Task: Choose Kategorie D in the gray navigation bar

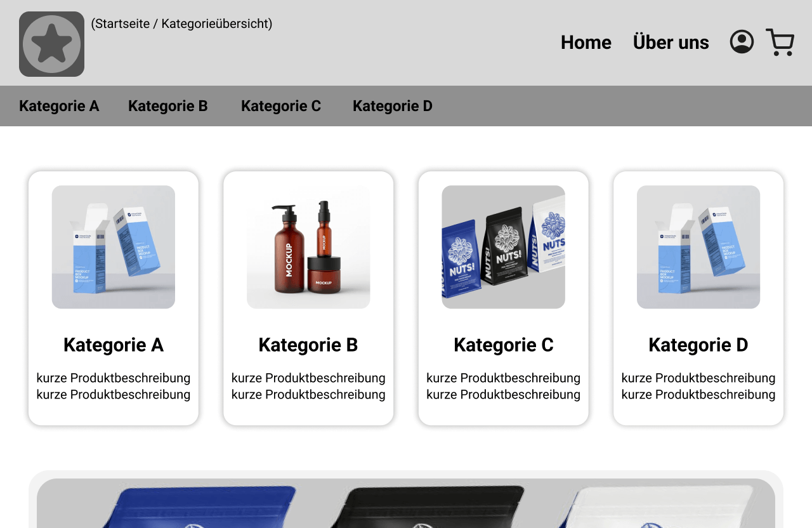Action: coord(393,106)
